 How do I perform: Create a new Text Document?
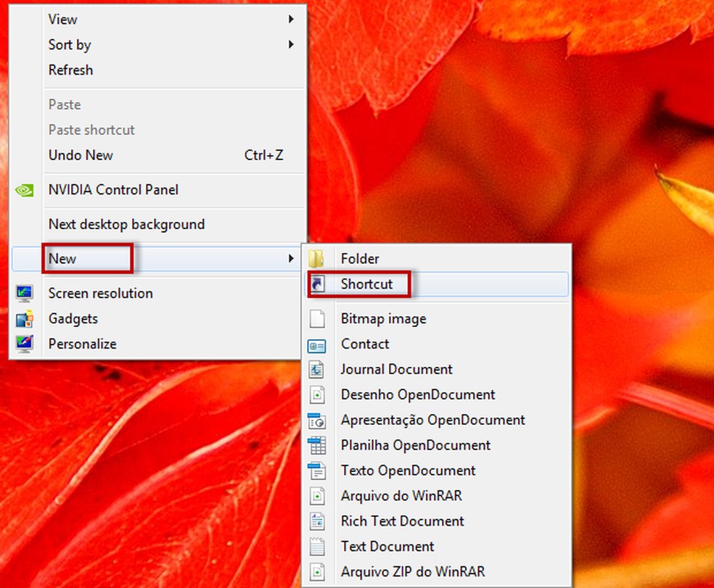[x=436, y=546]
